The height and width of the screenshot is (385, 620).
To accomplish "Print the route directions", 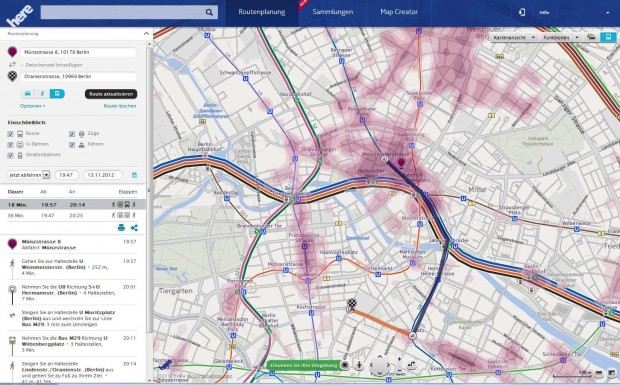I will [121, 228].
